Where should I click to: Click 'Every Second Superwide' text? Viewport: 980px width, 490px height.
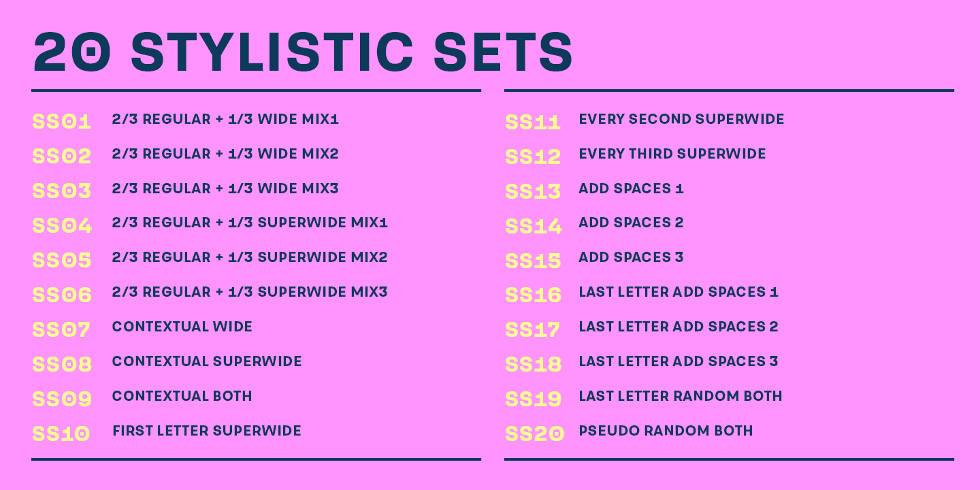681,119
